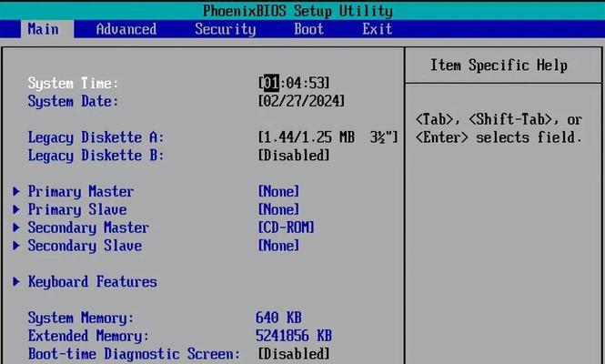Open the Advanced tab
The image size is (605, 364).
[x=126, y=29]
